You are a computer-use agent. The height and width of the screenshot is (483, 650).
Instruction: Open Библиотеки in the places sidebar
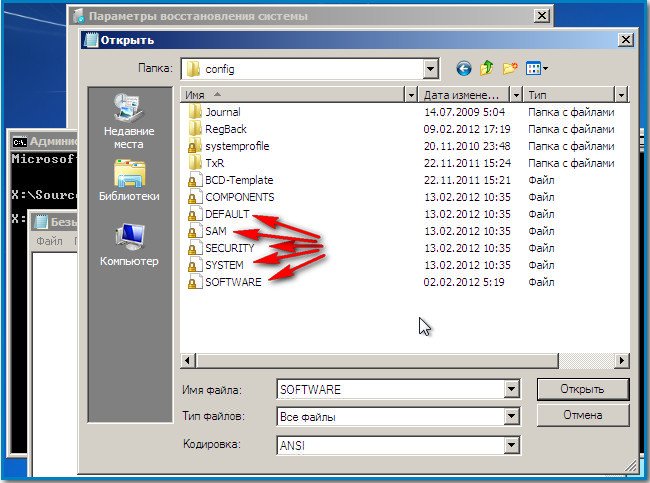pyautogui.click(x=129, y=182)
